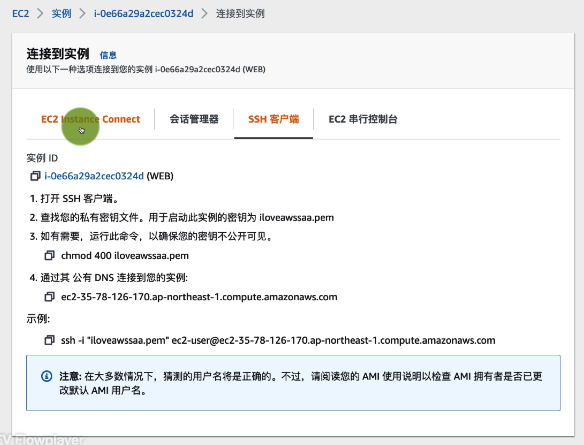Open instance ID link in breadcrumb
This screenshot has height=445, width=584.
point(144,14)
